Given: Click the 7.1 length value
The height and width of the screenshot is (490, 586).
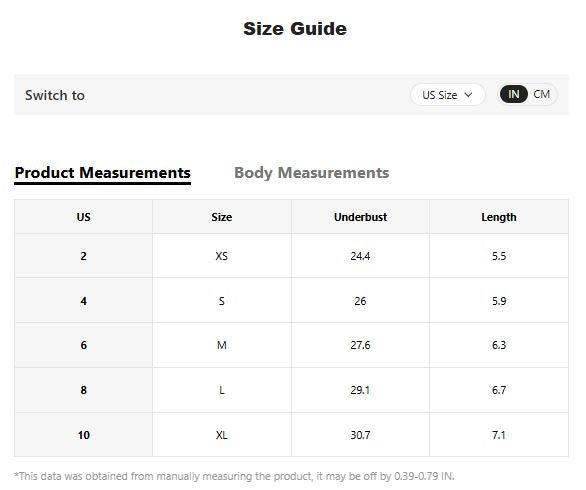Looking at the screenshot, I should pyautogui.click(x=499, y=435).
